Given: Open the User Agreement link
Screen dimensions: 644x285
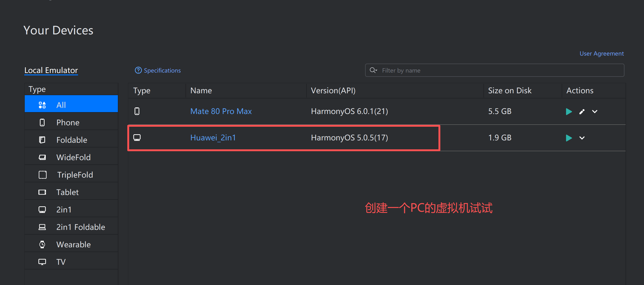Looking at the screenshot, I should 601,53.
